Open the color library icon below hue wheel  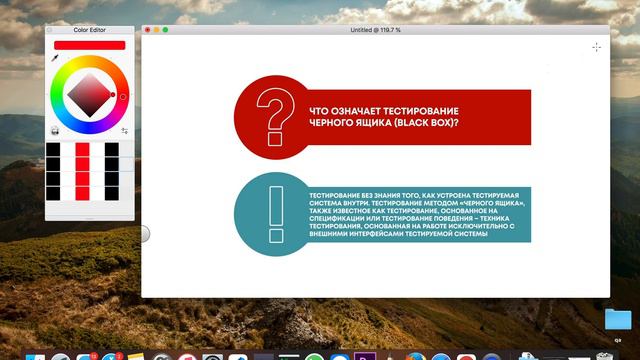(x=55, y=131)
